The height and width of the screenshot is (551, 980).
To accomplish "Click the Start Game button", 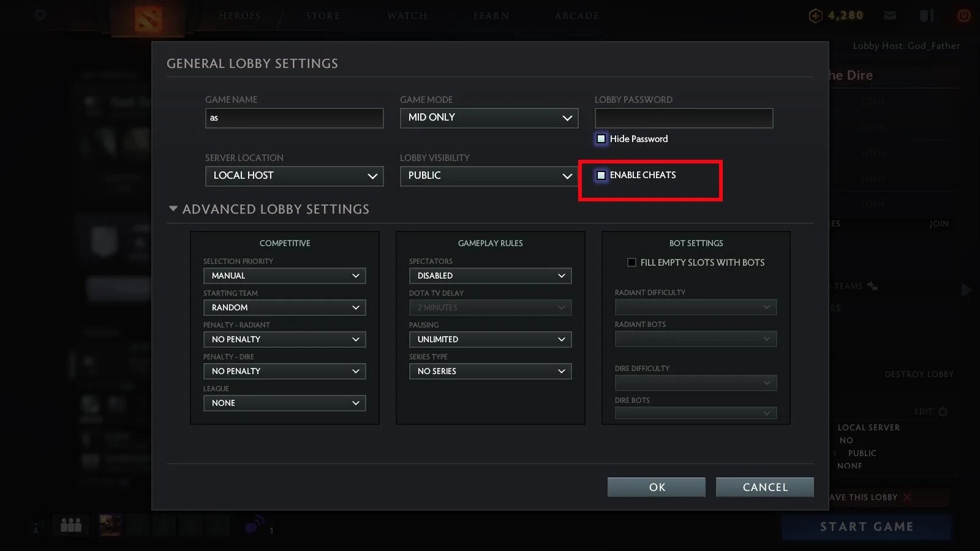I will [x=867, y=527].
